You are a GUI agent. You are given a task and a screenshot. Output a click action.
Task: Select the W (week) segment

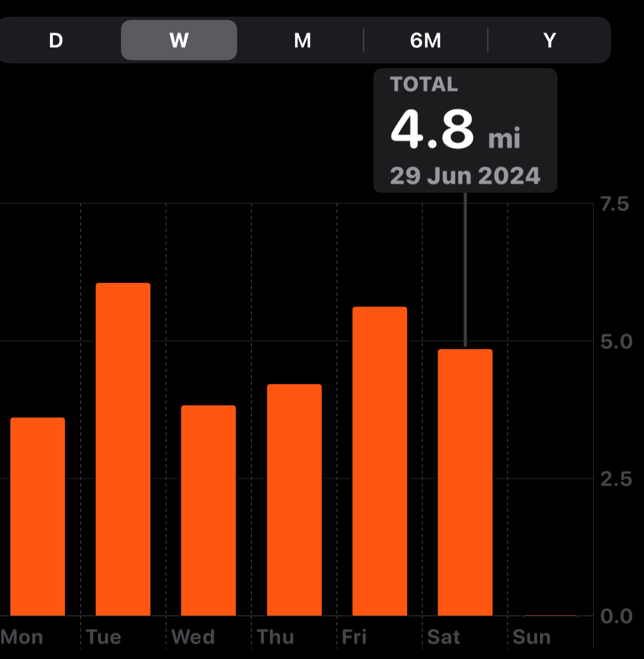pyautogui.click(x=179, y=40)
